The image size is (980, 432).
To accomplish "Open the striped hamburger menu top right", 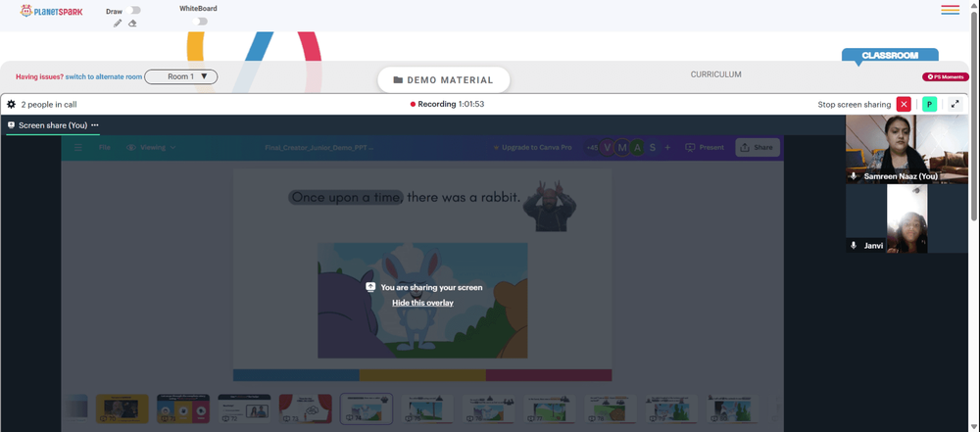I will coord(950,10).
